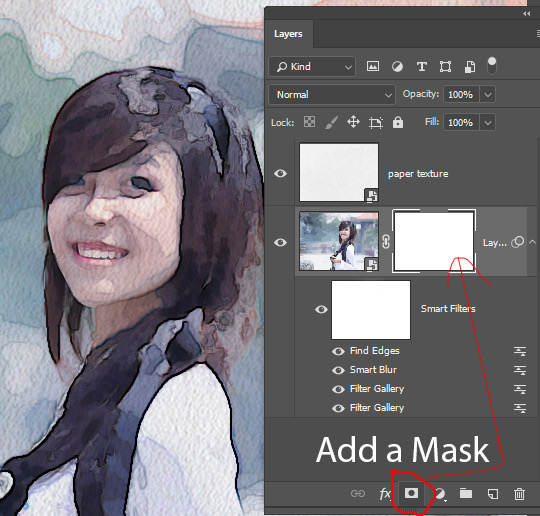Screen dimensions: 540x516
Task: Click the Lock all padlock icon
Action: 398,122
